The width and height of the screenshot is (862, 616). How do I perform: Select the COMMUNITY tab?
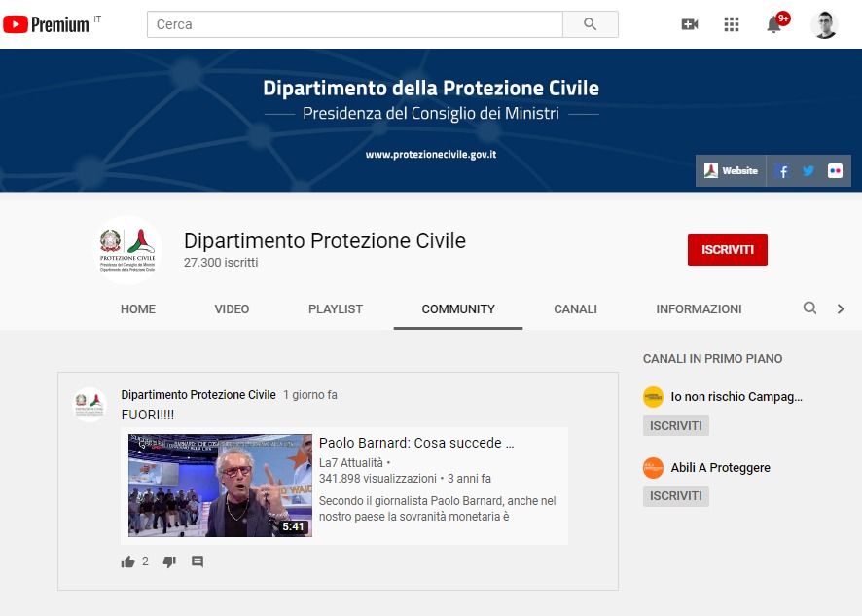pyautogui.click(x=458, y=309)
